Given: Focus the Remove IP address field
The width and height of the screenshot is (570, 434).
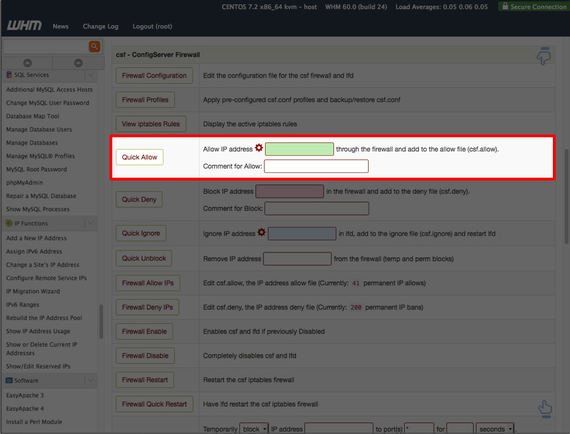Looking at the screenshot, I should [297, 259].
